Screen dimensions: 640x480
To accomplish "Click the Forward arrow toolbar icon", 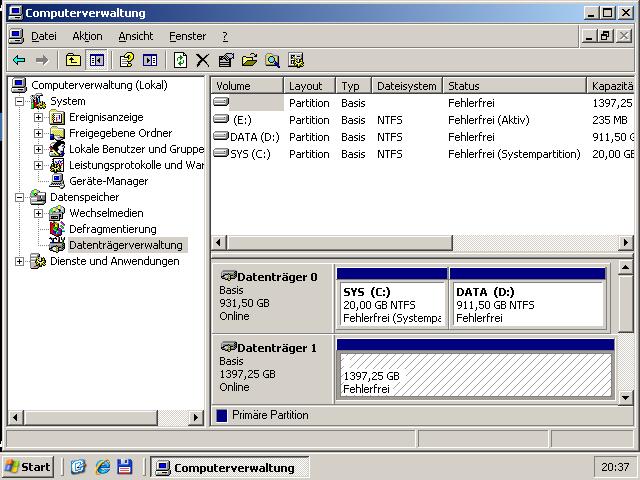I will coord(42,60).
